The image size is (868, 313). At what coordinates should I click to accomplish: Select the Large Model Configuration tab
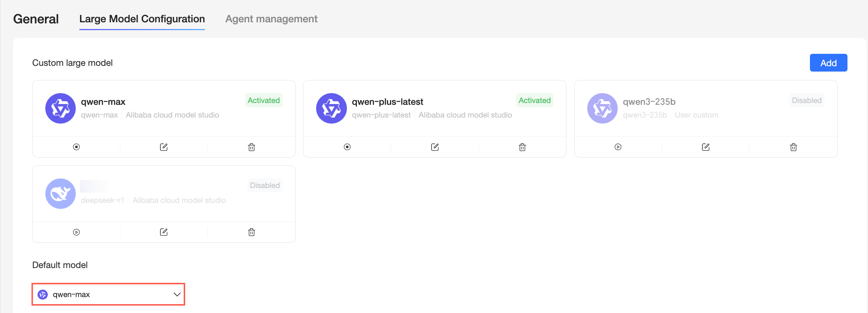coord(142,19)
